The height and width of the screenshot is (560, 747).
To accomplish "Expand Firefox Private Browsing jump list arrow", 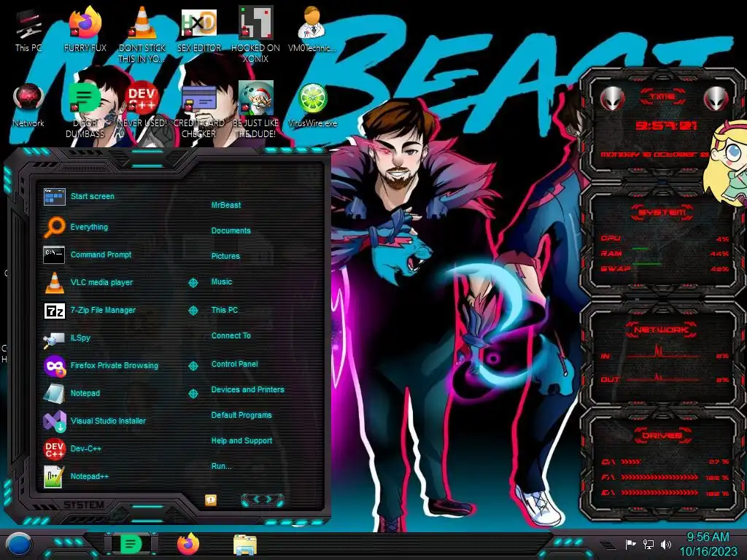I will click(193, 366).
